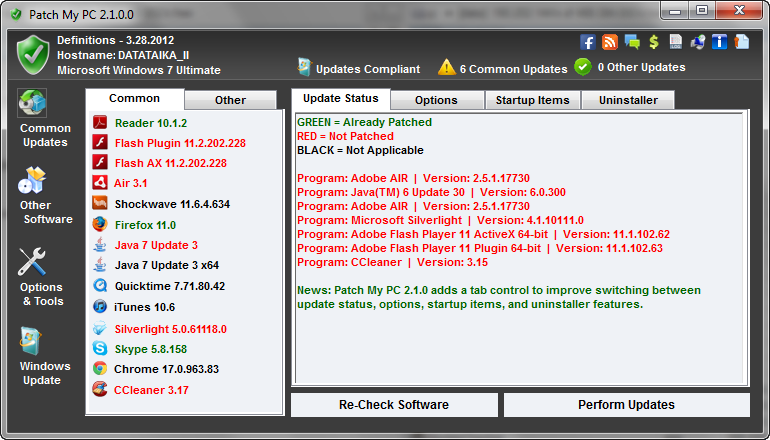The image size is (770, 440).
Task: Click the Chrome icon in list
Action: point(100,368)
